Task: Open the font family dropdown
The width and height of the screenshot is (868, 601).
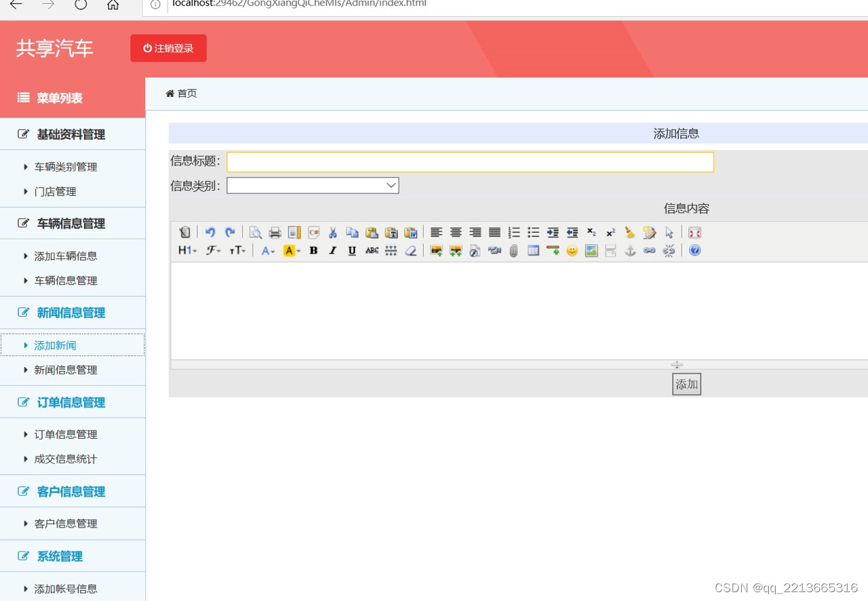Action: 214,250
